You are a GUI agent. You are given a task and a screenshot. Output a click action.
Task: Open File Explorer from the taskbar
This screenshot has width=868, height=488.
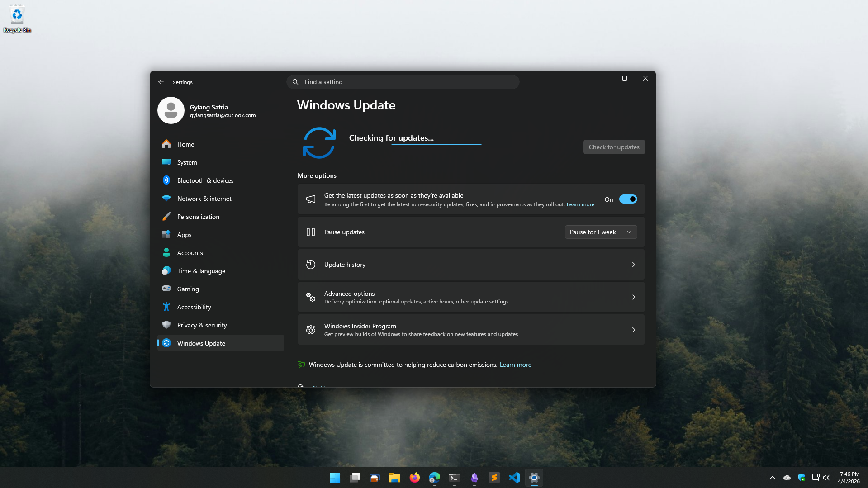394,478
